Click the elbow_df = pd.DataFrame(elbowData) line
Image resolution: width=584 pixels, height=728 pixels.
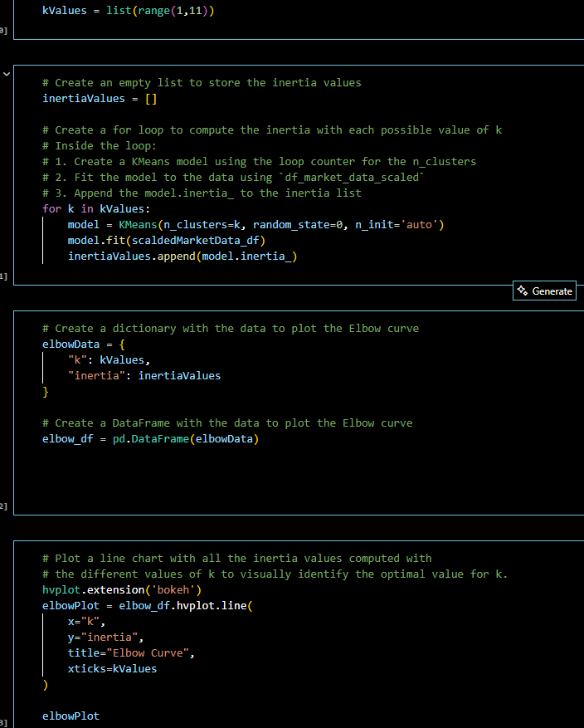click(x=150, y=438)
